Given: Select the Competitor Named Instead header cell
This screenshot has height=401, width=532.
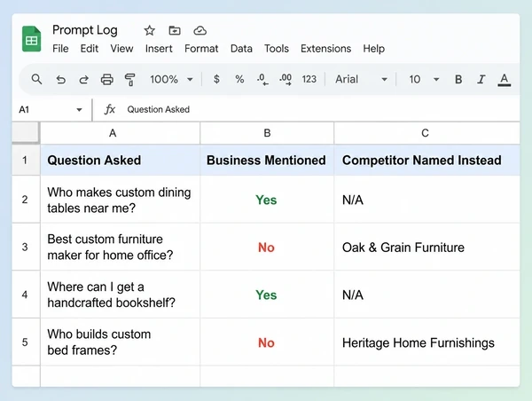Looking at the screenshot, I should coord(426,160).
